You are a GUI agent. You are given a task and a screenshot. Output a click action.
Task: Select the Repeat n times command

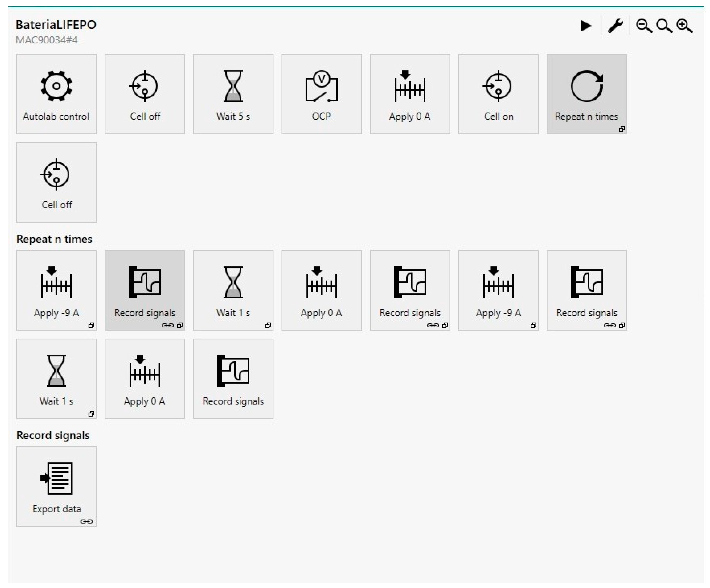click(x=586, y=94)
